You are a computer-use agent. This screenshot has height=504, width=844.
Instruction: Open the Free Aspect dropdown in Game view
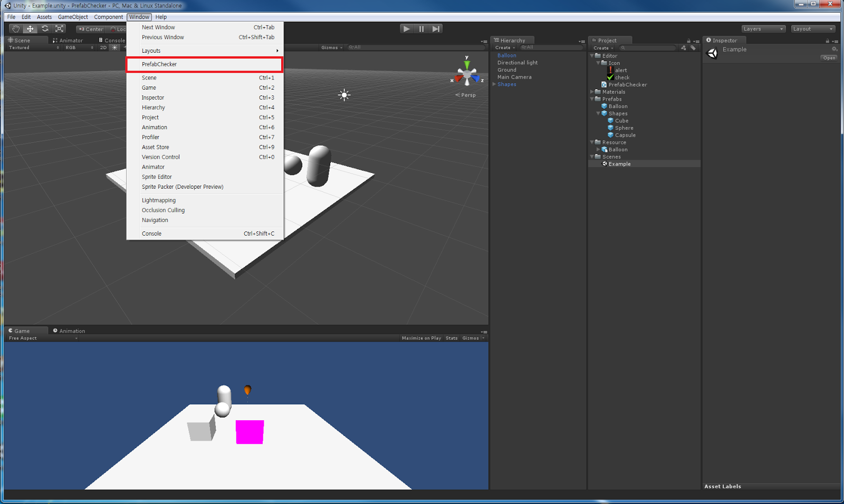click(43, 338)
